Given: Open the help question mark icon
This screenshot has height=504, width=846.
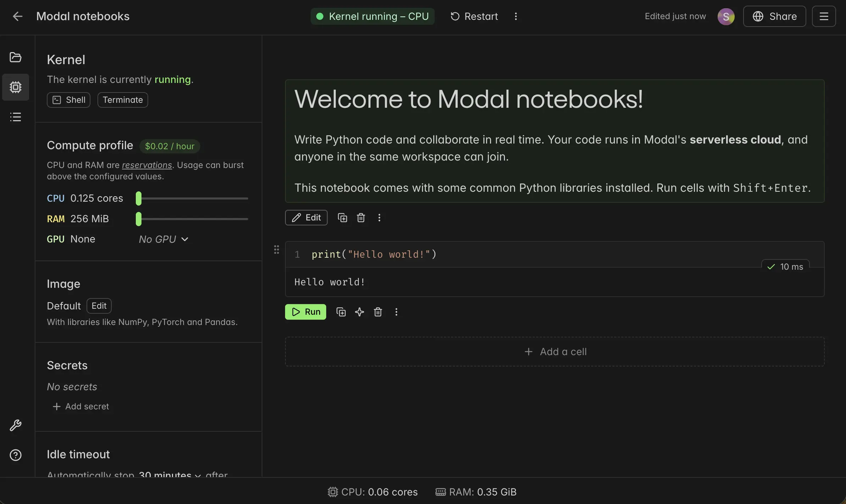Looking at the screenshot, I should point(15,455).
